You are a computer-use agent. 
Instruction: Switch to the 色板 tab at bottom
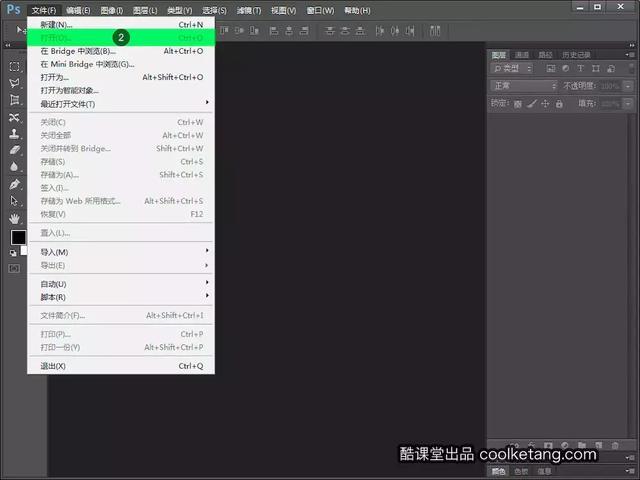pos(521,471)
